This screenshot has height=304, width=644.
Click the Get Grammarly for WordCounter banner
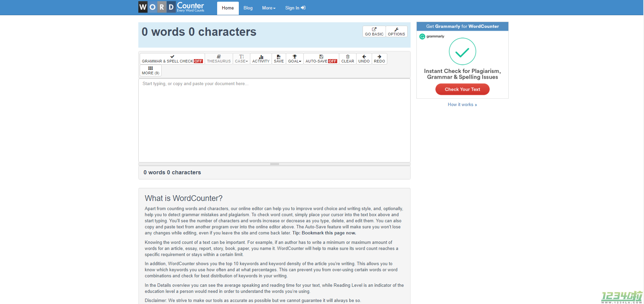point(462,26)
